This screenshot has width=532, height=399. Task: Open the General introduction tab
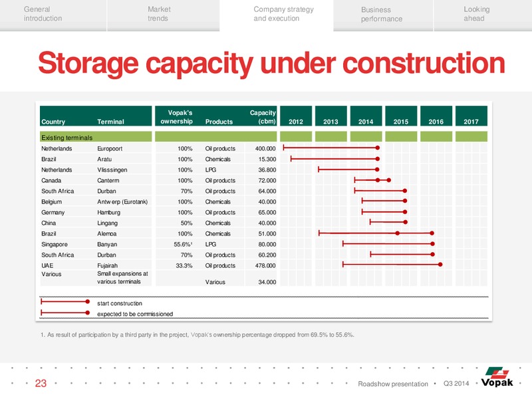(x=53, y=15)
